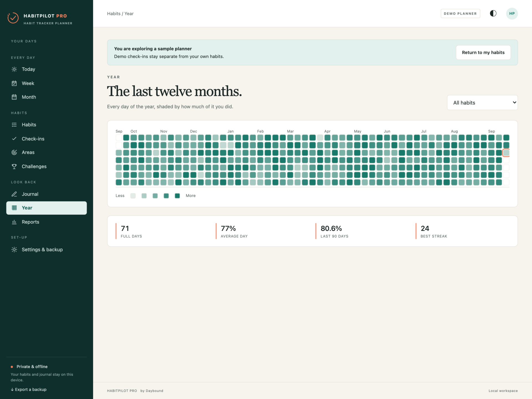The height and width of the screenshot is (399, 532).
Task: Click the checkmark icon beside Check-ins
Action: click(14, 139)
